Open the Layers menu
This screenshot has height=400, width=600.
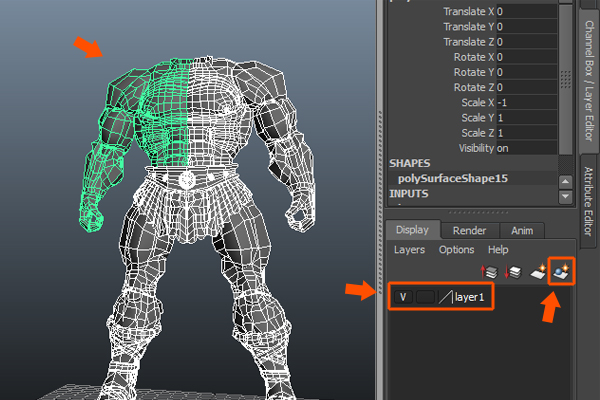(x=409, y=249)
